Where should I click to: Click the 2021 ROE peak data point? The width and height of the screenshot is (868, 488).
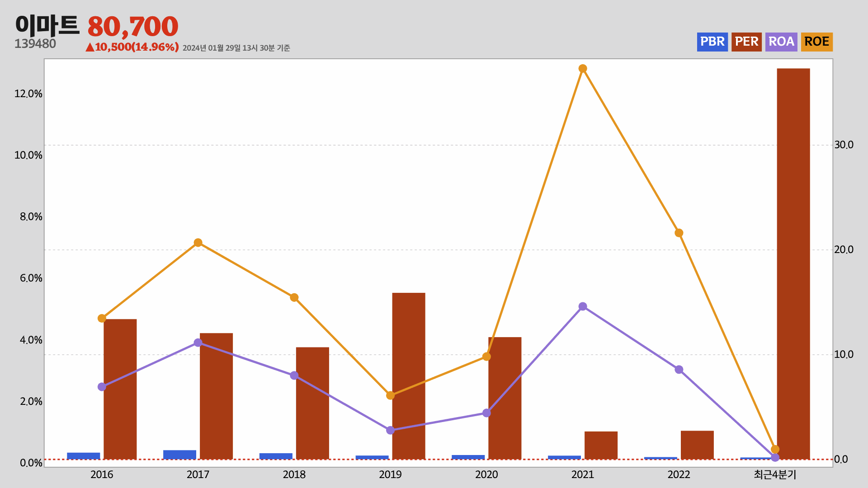583,69
